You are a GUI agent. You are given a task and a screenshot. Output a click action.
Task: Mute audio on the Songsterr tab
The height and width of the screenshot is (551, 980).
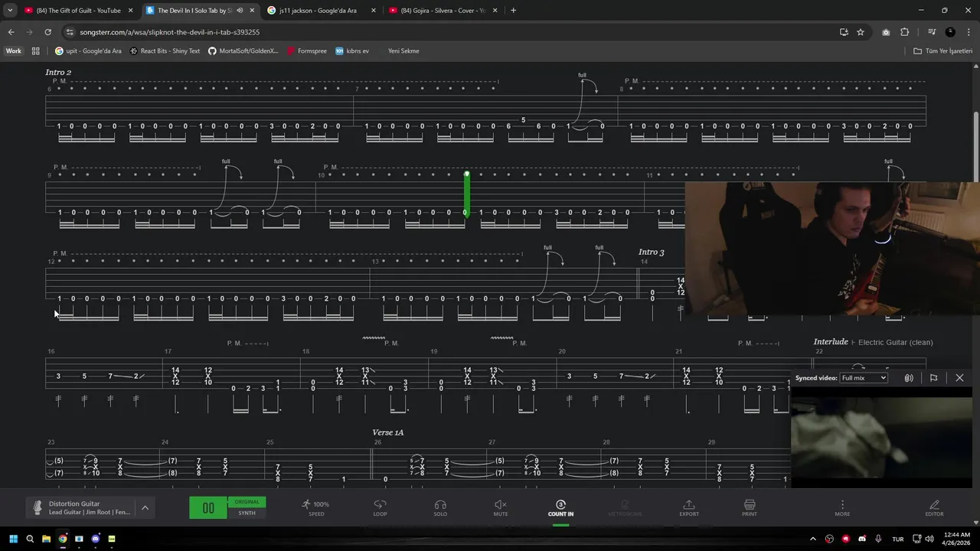click(240, 11)
